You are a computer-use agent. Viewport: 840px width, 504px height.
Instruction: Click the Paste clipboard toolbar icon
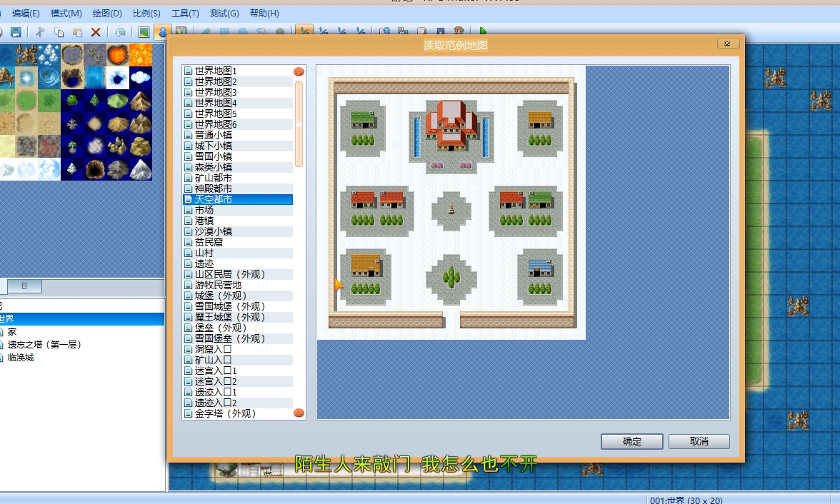point(77,32)
